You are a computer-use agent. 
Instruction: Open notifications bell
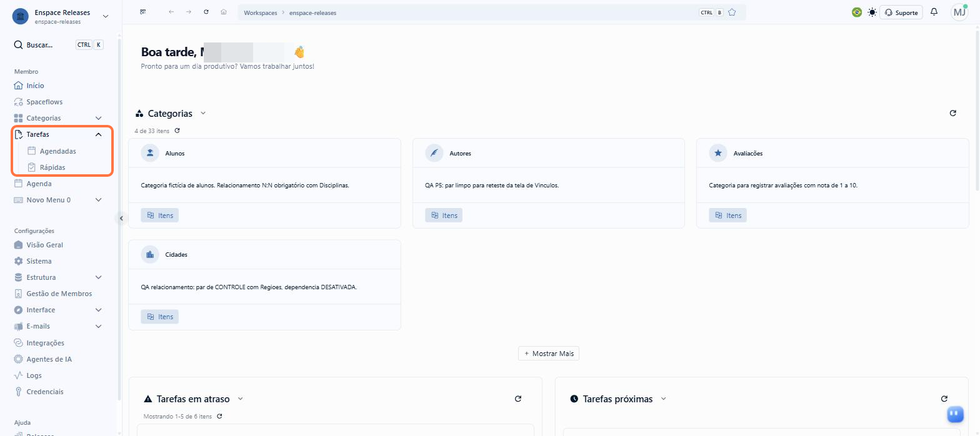[934, 12]
